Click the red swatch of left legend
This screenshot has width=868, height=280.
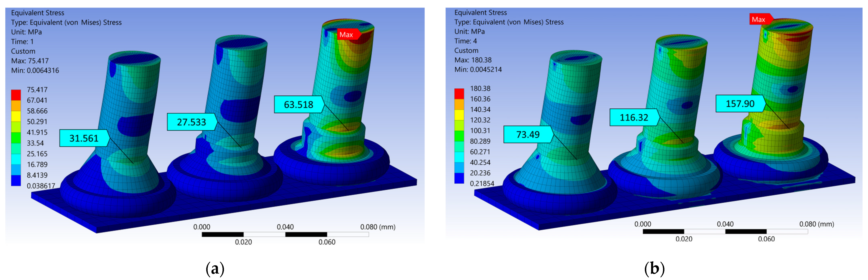pyautogui.click(x=16, y=95)
